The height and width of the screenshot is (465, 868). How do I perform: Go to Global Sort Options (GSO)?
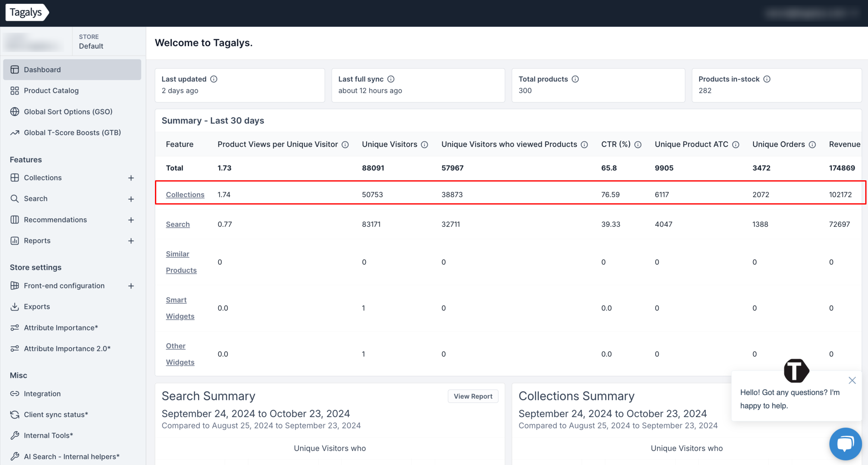click(68, 111)
